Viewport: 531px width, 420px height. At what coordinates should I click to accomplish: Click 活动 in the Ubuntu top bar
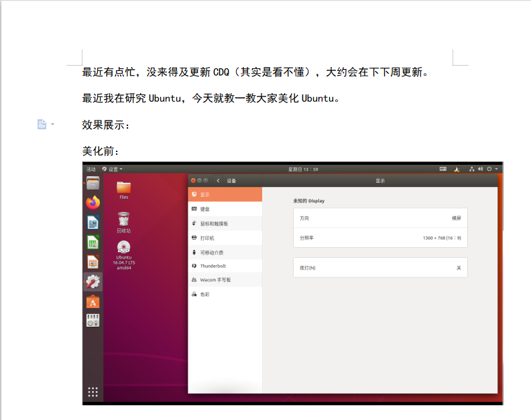91,169
